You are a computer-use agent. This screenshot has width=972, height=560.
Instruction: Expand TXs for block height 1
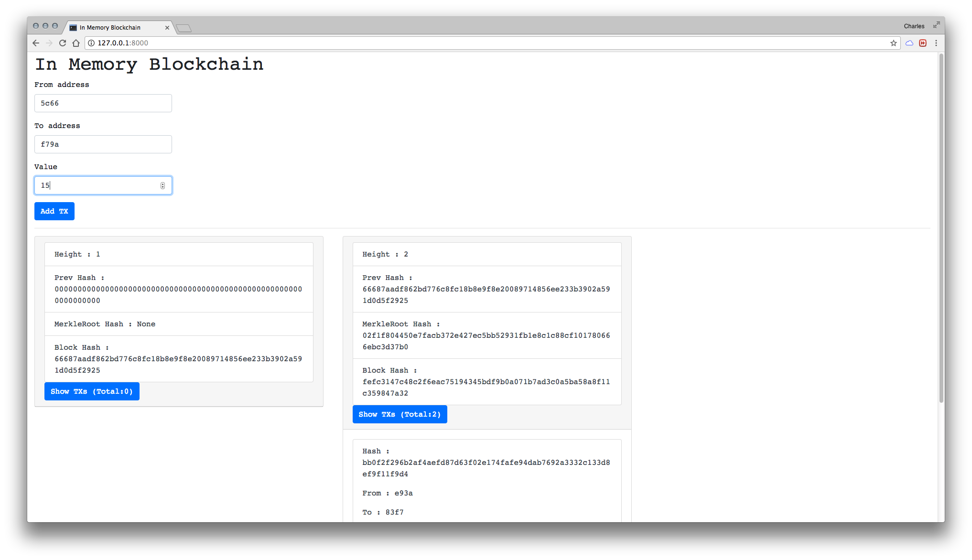(x=92, y=391)
